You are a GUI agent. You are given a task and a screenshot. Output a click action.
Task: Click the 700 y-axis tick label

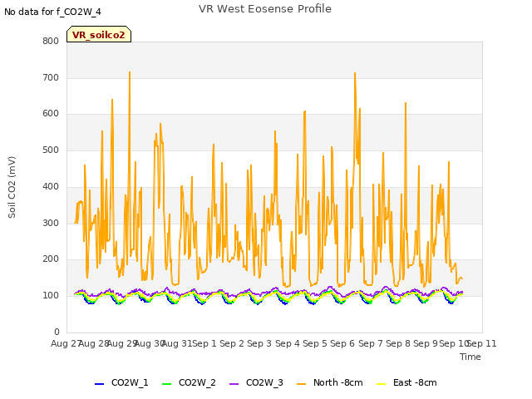pyautogui.click(x=51, y=77)
